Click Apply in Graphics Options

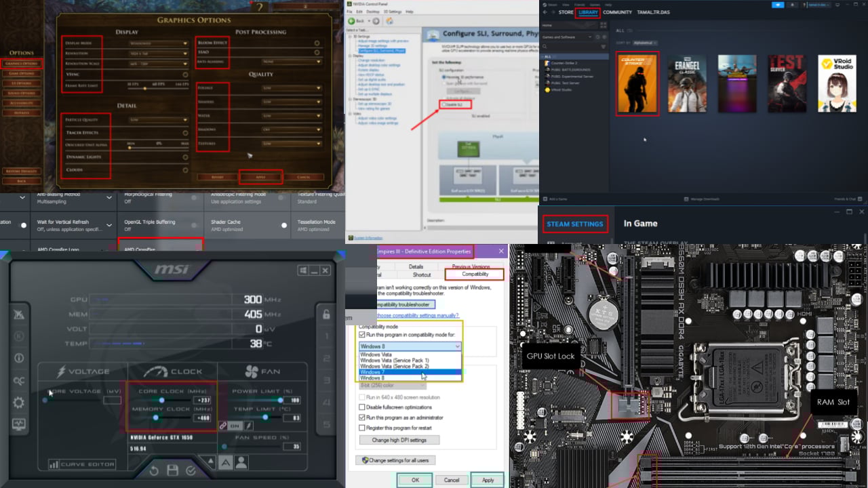click(x=261, y=177)
